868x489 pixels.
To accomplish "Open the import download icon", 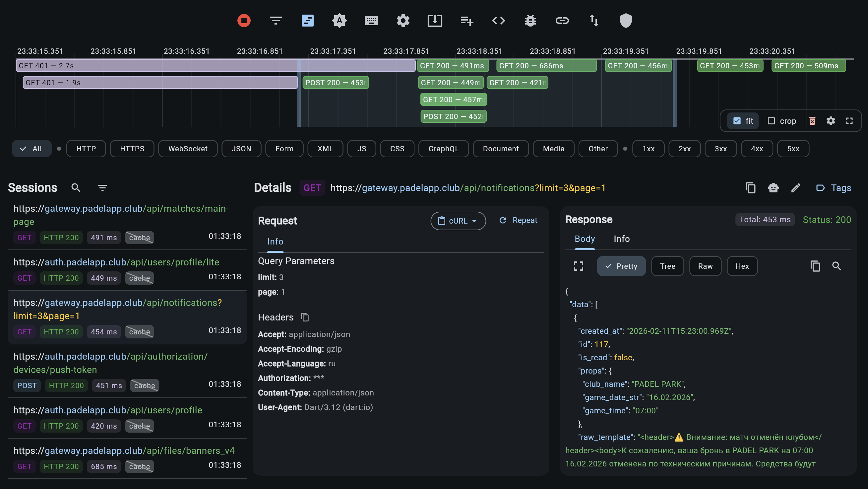I will coord(435,21).
